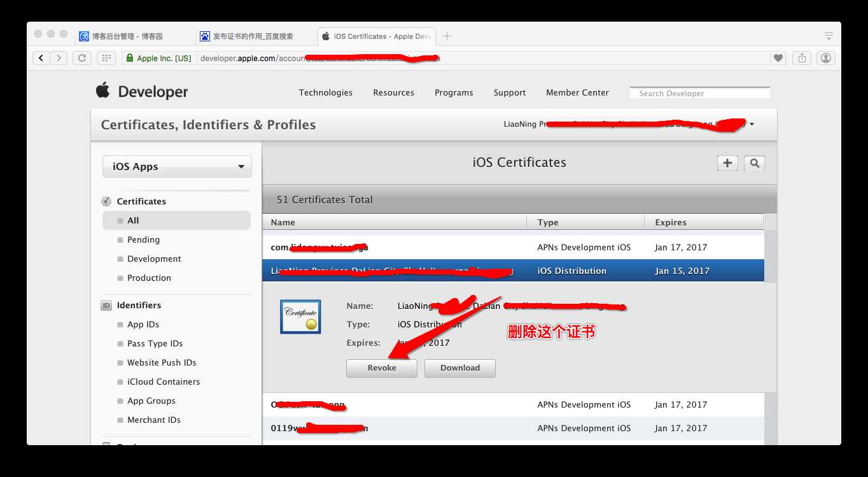This screenshot has width=868, height=477.
Task: Add a new browser tab with plus
Action: coord(447,36)
